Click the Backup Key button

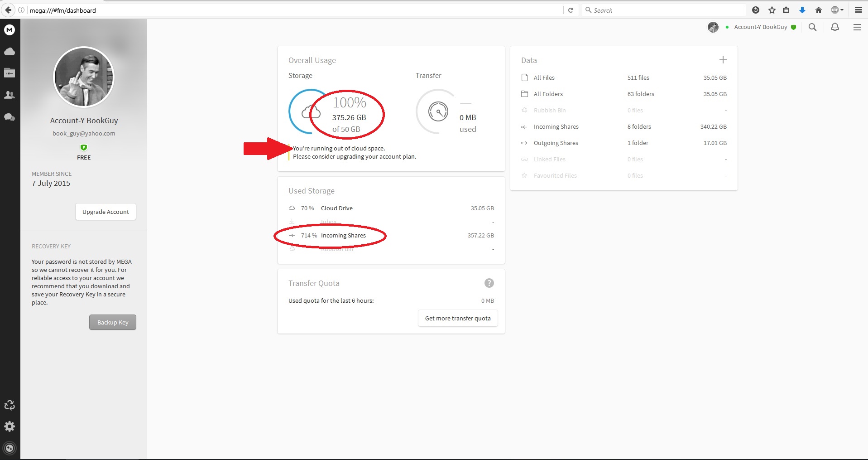[113, 322]
